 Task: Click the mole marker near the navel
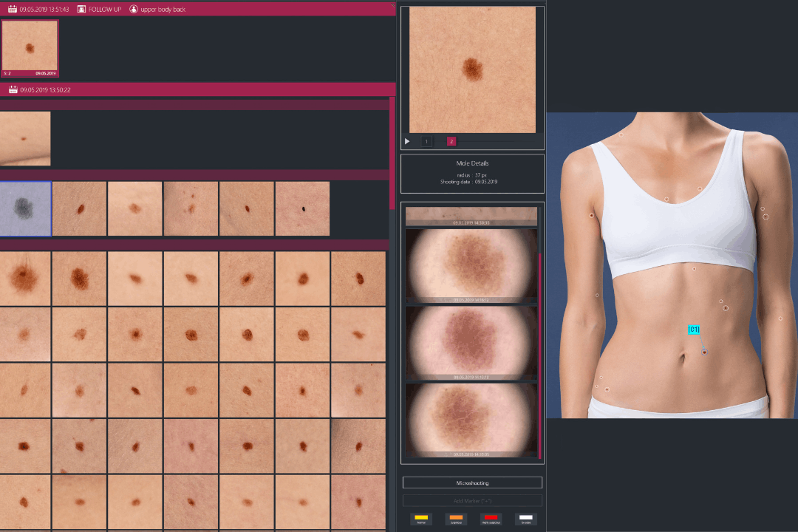[x=704, y=352]
